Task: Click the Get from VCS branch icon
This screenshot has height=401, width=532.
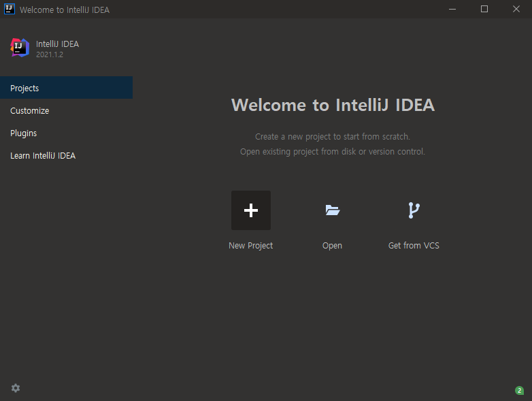Action: tap(414, 210)
